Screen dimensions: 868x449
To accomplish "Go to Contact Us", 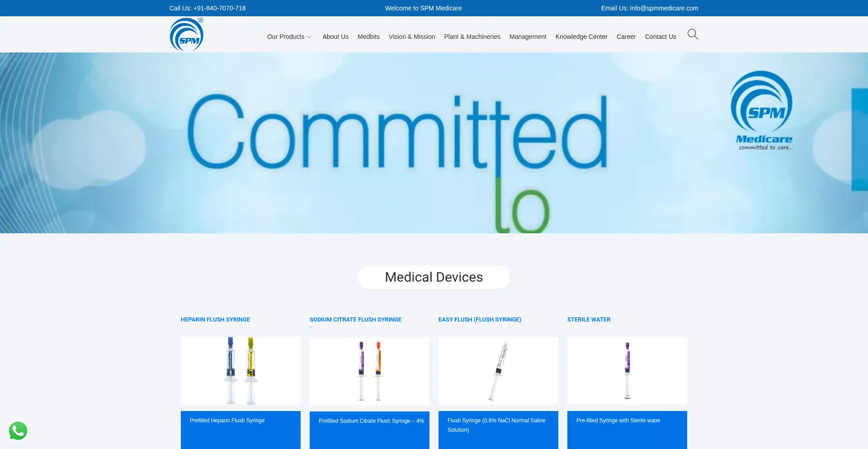I will coord(660,37).
